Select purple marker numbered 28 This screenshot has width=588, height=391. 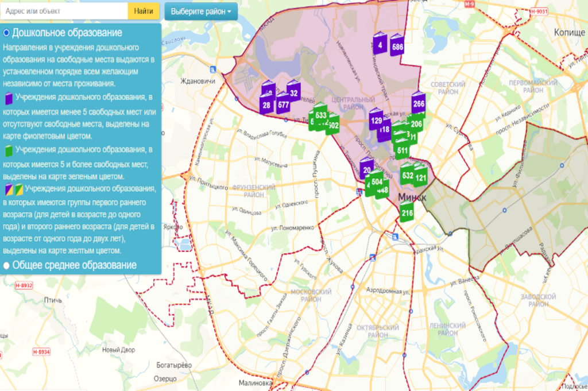[x=266, y=104]
